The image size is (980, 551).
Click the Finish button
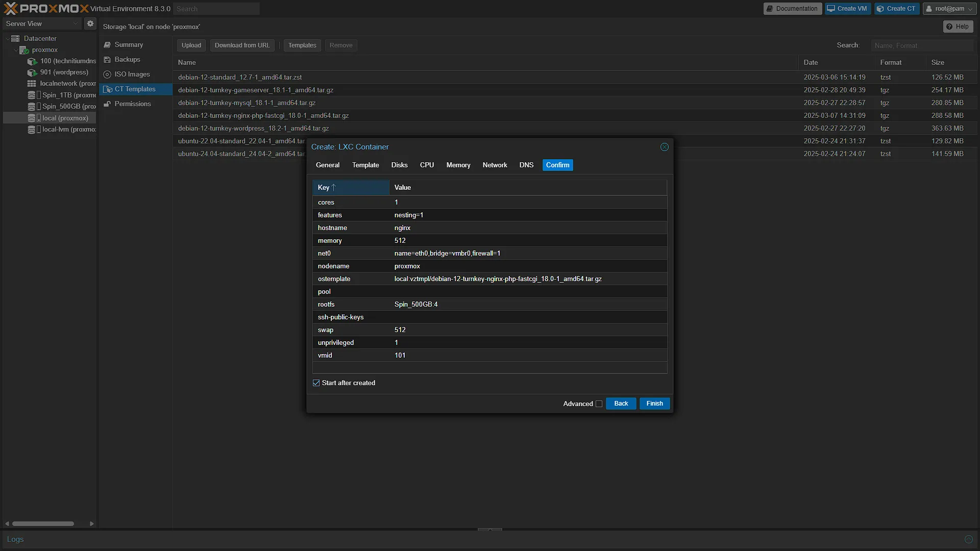click(654, 404)
